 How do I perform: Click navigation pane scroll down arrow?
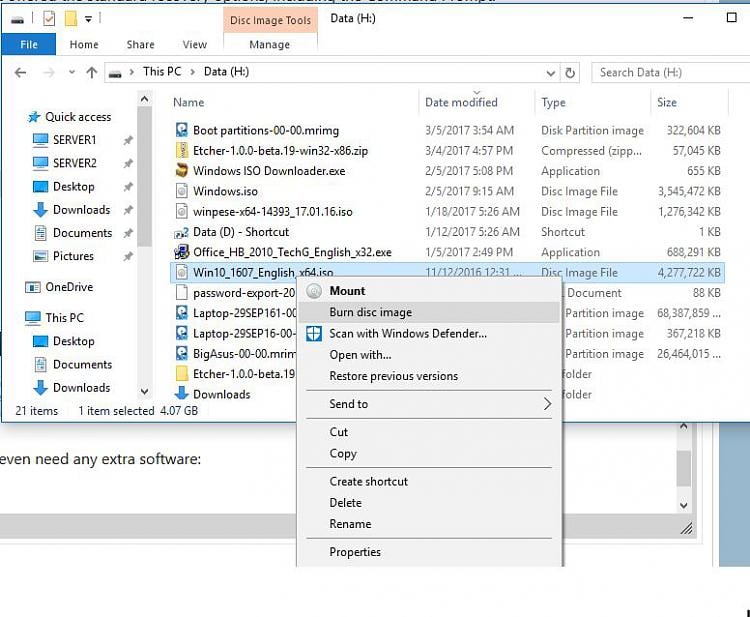tap(144, 392)
